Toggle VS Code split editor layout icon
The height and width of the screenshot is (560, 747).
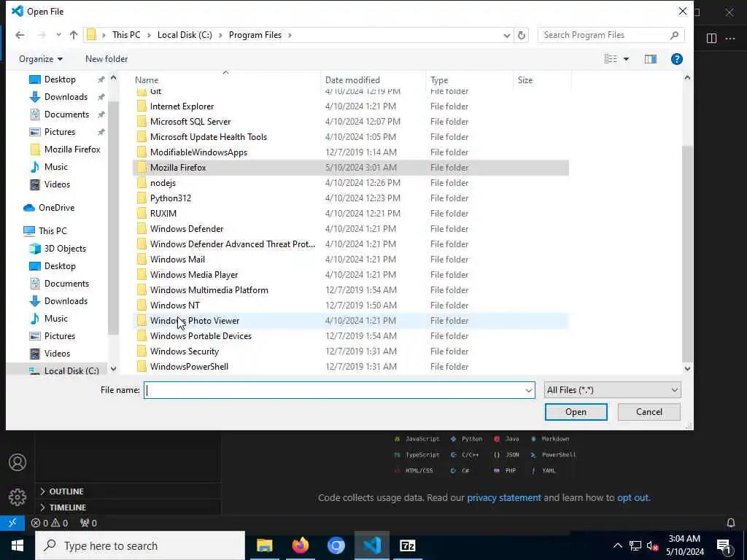[711, 38]
